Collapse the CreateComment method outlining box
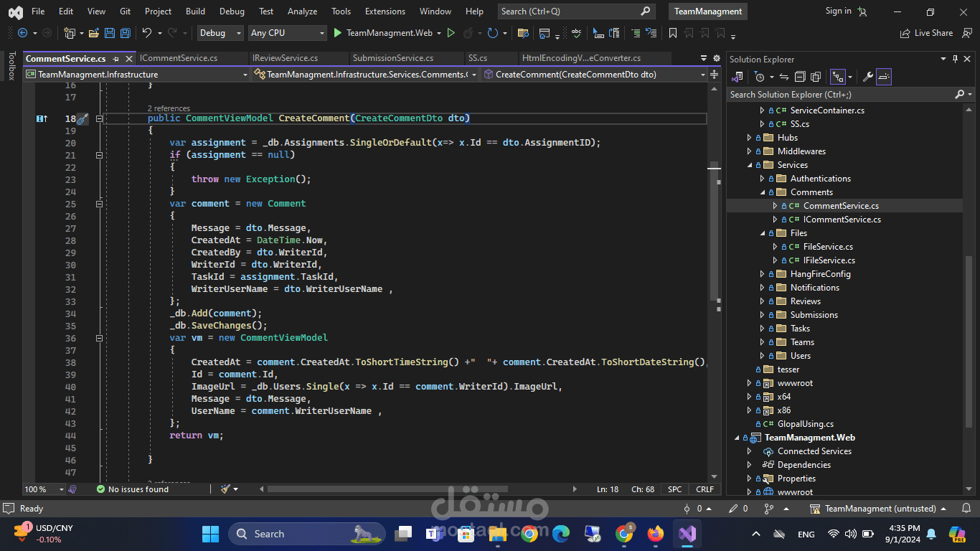 point(100,118)
